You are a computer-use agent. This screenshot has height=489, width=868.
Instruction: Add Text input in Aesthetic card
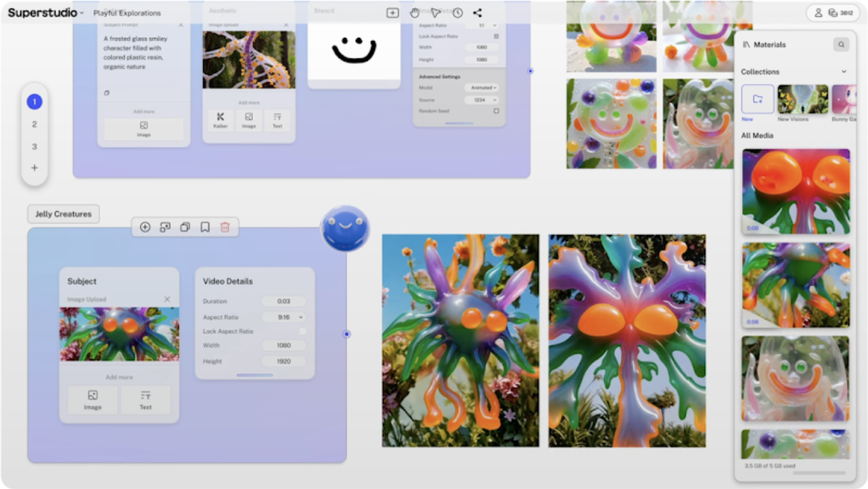277,121
